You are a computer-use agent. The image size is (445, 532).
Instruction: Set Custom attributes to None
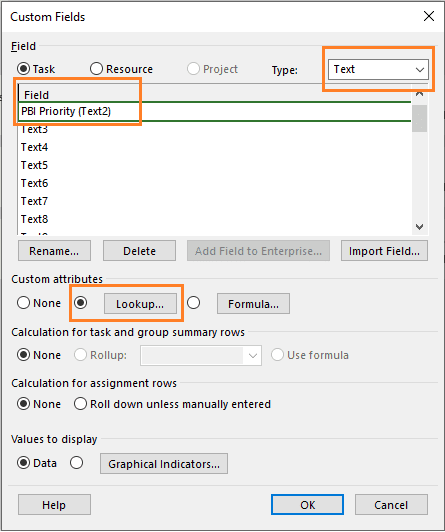pyautogui.click(x=23, y=303)
